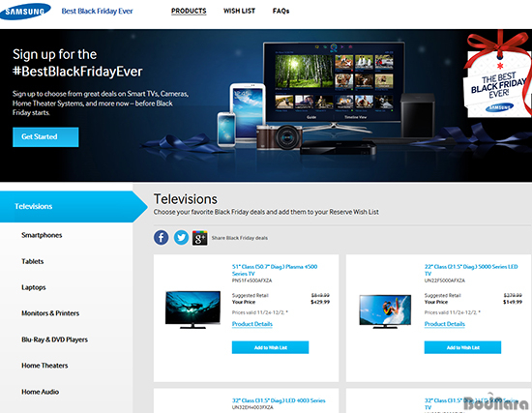Open the FAQs menu item

[x=281, y=11]
